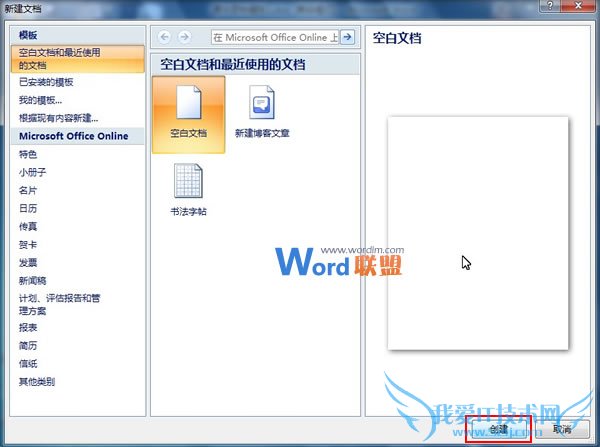Viewport: 600px width, 447px height.
Task: Choose the 新建博客文章 blog post template
Action: click(x=262, y=112)
